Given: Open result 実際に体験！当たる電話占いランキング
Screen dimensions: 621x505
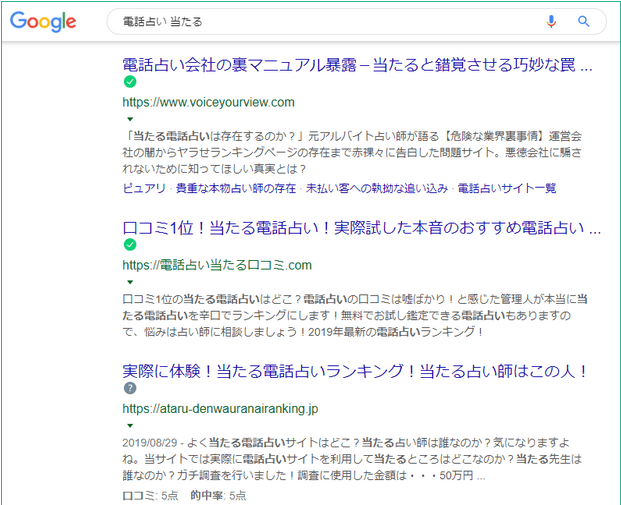Looking at the screenshot, I should pos(355,371).
